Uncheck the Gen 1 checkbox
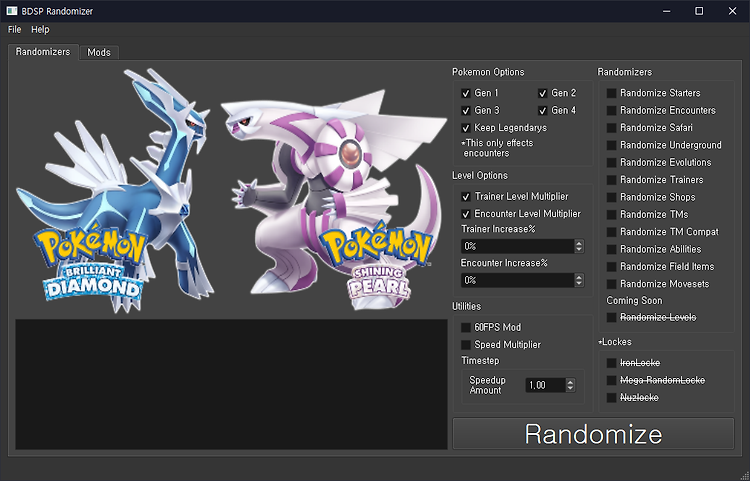 pyautogui.click(x=466, y=93)
